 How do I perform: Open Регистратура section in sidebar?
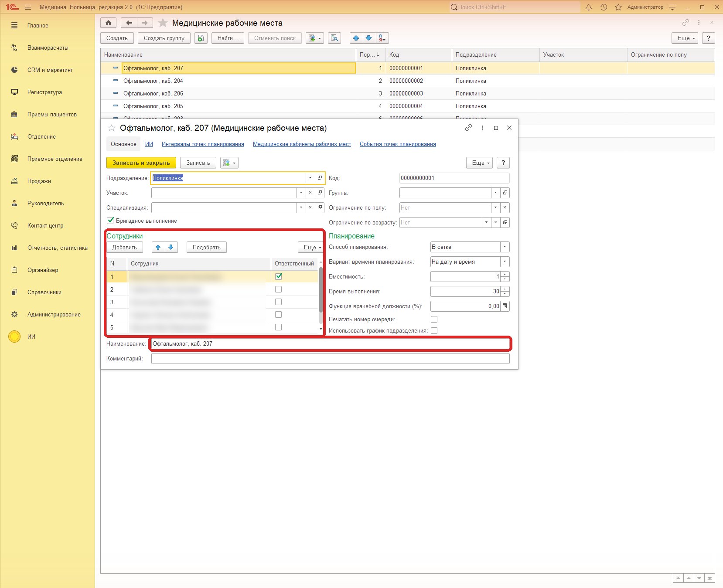click(x=44, y=92)
